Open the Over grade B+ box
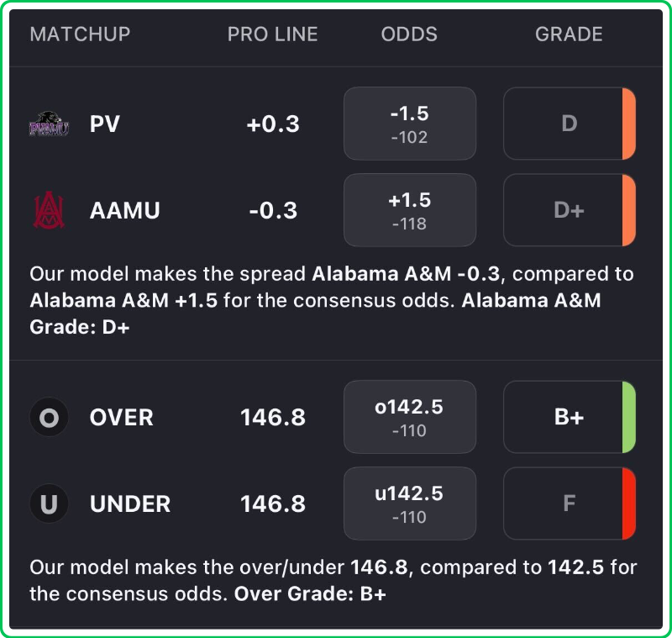The image size is (672, 638). tap(569, 418)
